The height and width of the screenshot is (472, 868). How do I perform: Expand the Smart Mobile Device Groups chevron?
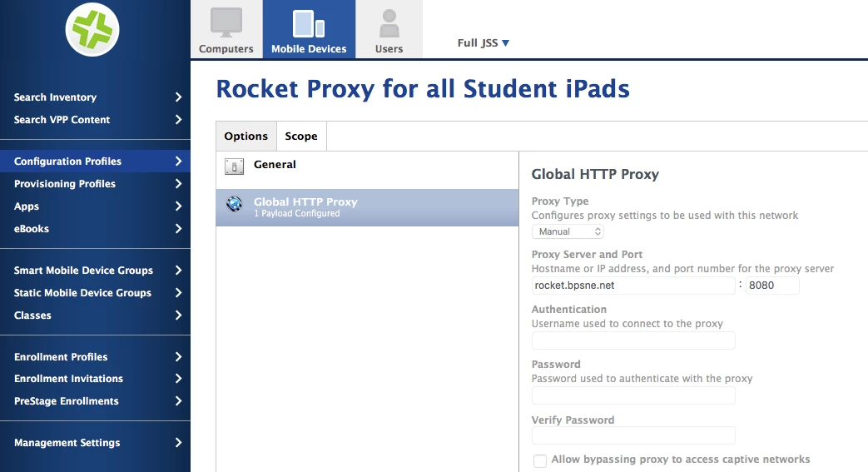pos(178,271)
